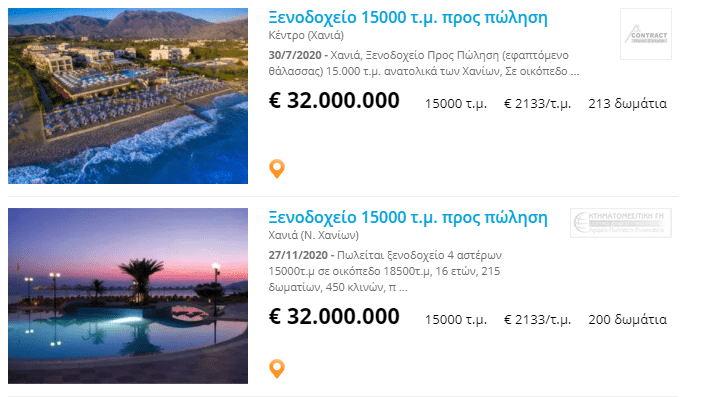
Task: Click € 2133/τ.μ. in the 200 δωμάτια row
Action: pos(538,319)
